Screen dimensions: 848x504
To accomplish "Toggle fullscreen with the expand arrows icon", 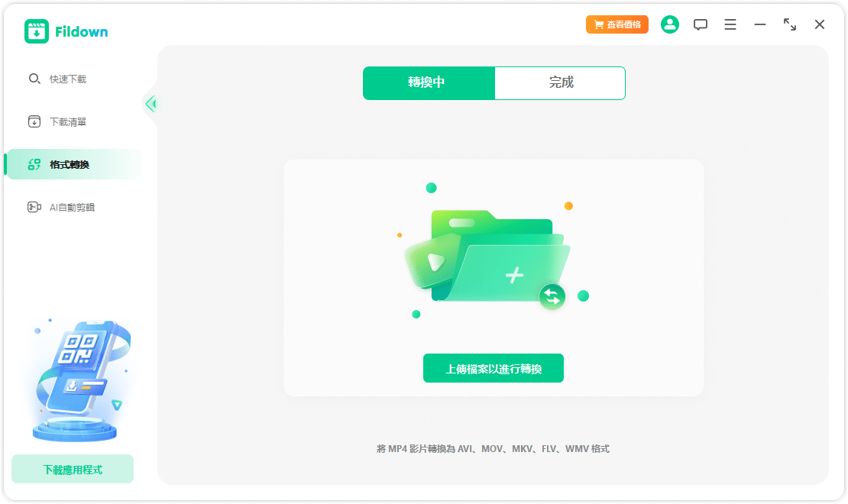I will pos(790,24).
